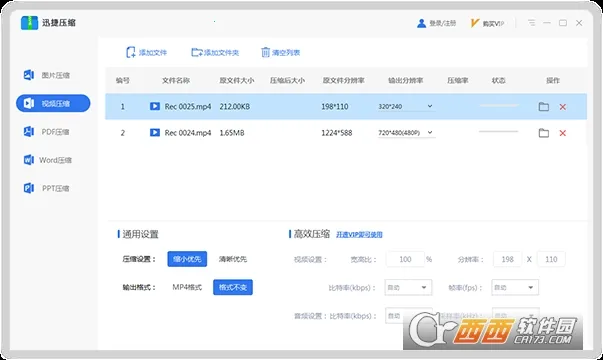Open the video 比特率(kbps) dropdown
The width and height of the screenshot is (603, 360).
[x=408, y=287]
